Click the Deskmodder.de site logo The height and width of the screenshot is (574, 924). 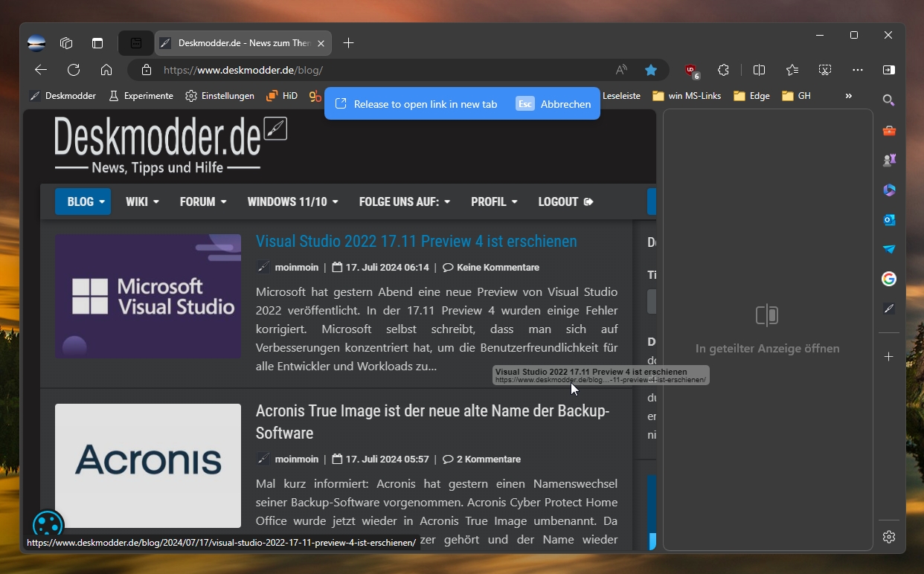(x=170, y=146)
